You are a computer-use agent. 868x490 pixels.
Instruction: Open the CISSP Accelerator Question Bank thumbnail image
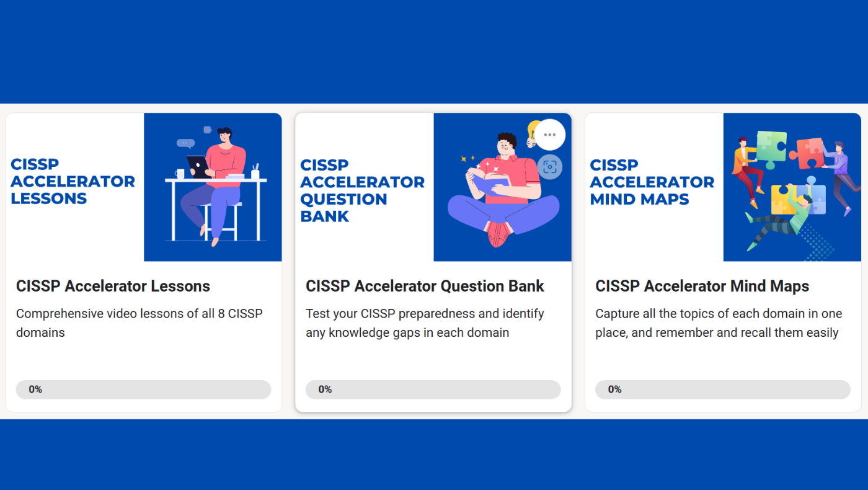(502, 187)
